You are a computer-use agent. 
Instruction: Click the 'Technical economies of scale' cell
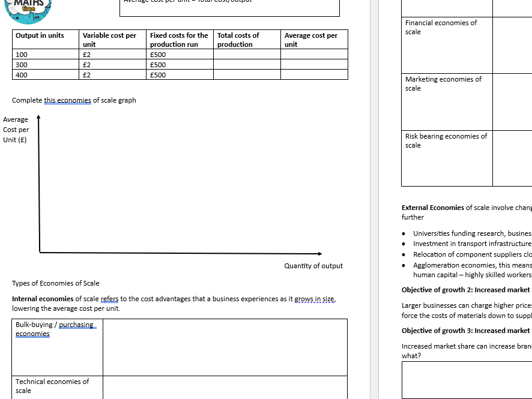[x=57, y=388]
